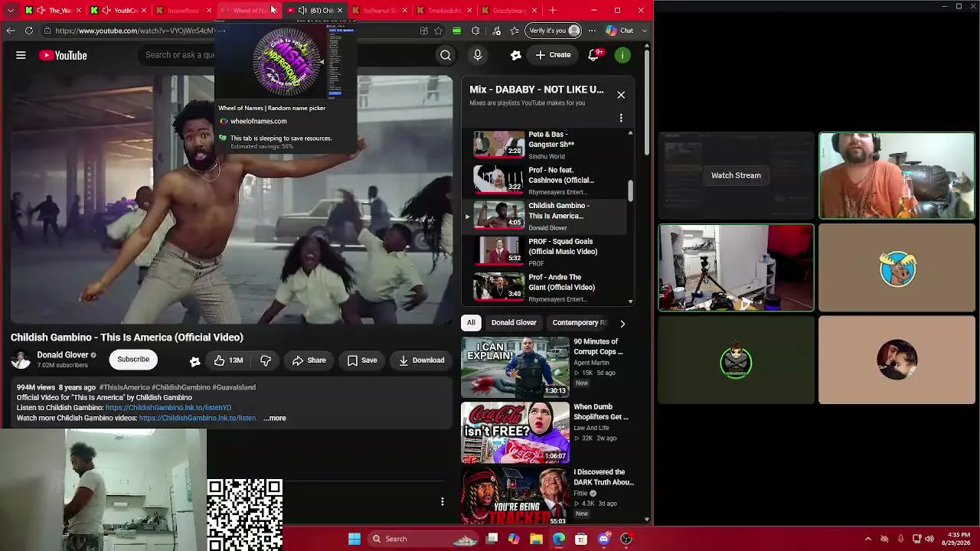980x551 pixels.
Task: Open Copilot from the taskbar
Action: [x=514, y=539]
